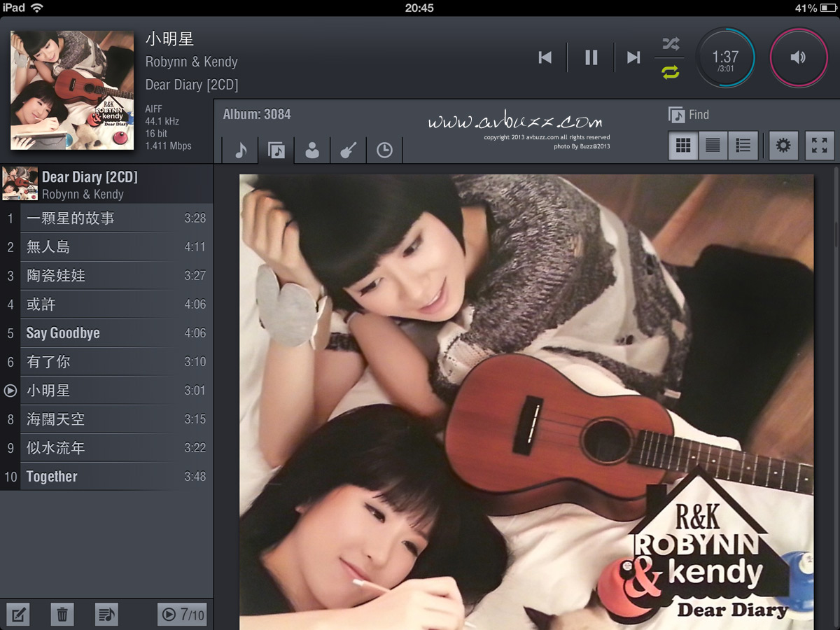Image resolution: width=840 pixels, height=630 pixels.
Task: Play track 3 陶瓷娃娃
Action: click(x=106, y=276)
